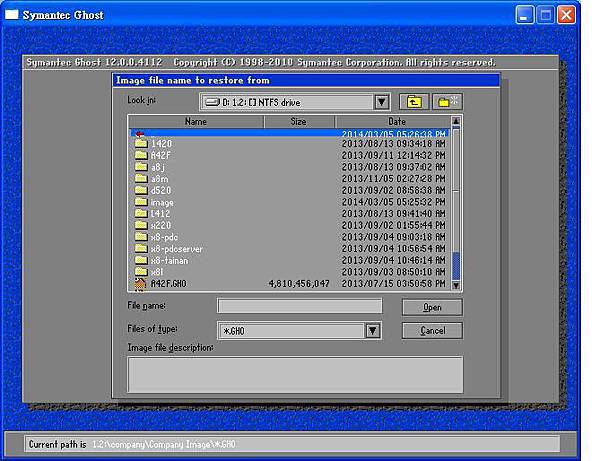This screenshot has height=461, width=600.
Task: Click the date 2013/09/02 01:55:44 PM
Action: pos(393,225)
